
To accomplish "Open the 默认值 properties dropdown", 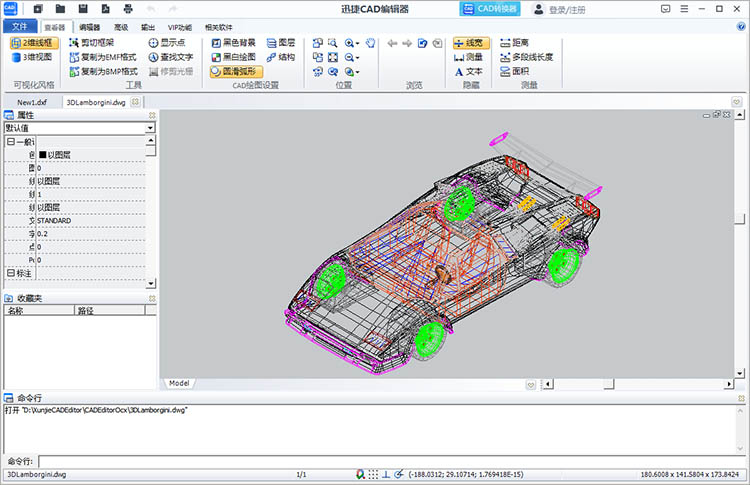I will click(x=150, y=128).
